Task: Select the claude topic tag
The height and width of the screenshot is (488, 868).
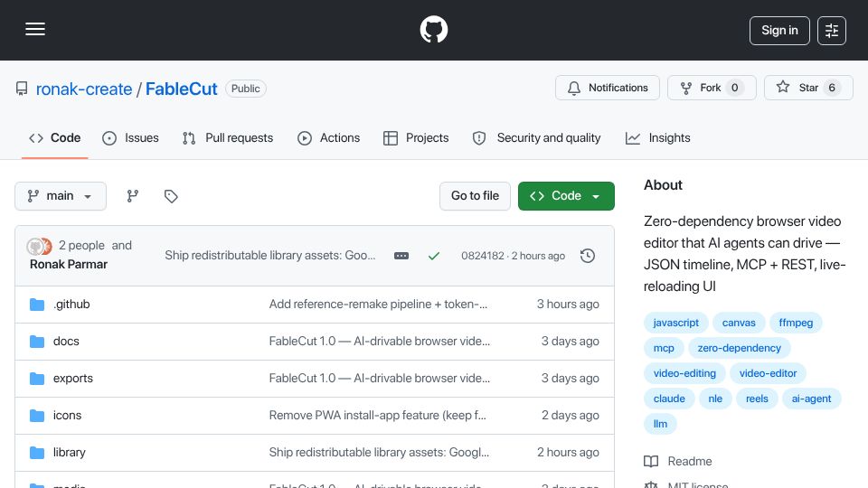Action: [669, 399]
